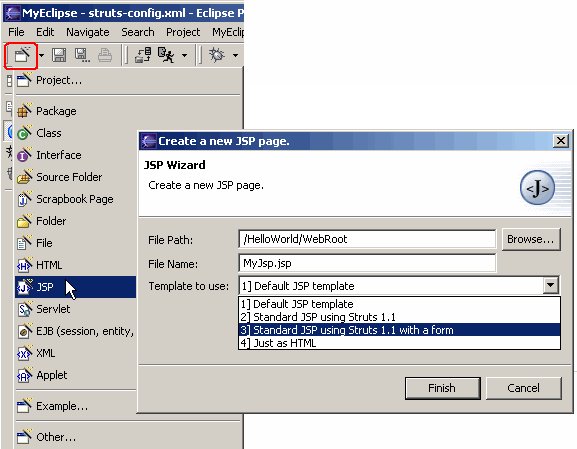The height and width of the screenshot is (449, 577).
Task: Select the plain Standard JSP using Struts 1.1 option
Action: 399,317
